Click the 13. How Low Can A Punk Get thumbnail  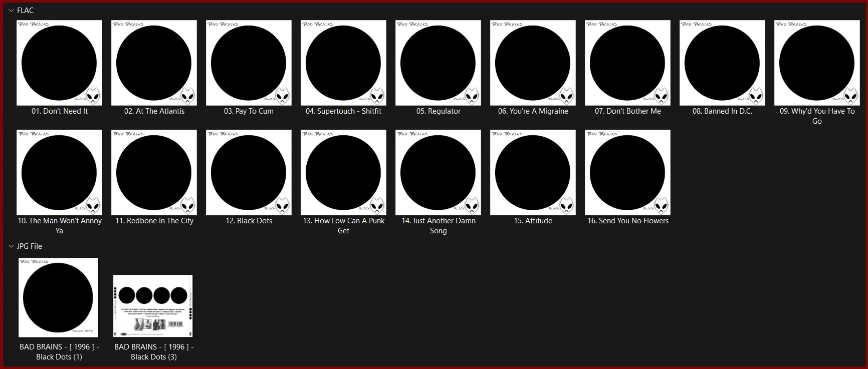click(343, 172)
